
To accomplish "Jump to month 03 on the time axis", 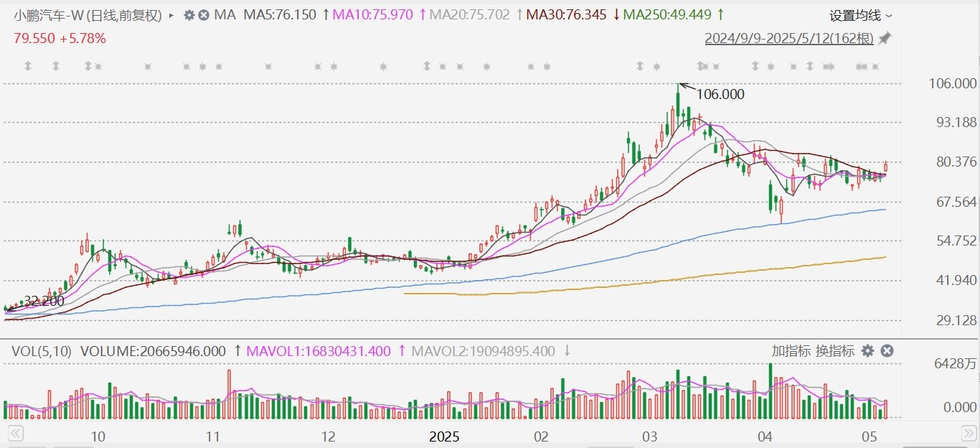I will (x=650, y=437).
